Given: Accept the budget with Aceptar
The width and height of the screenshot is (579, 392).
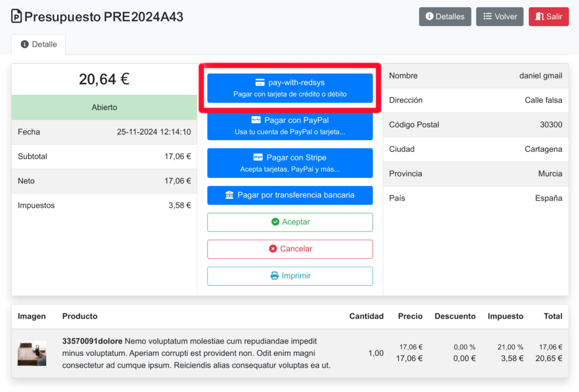Looking at the screenshot, I should 290,222.
